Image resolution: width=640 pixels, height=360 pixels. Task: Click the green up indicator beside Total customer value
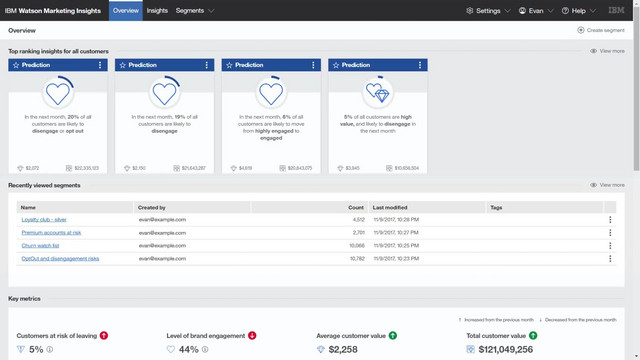[533, 336]
